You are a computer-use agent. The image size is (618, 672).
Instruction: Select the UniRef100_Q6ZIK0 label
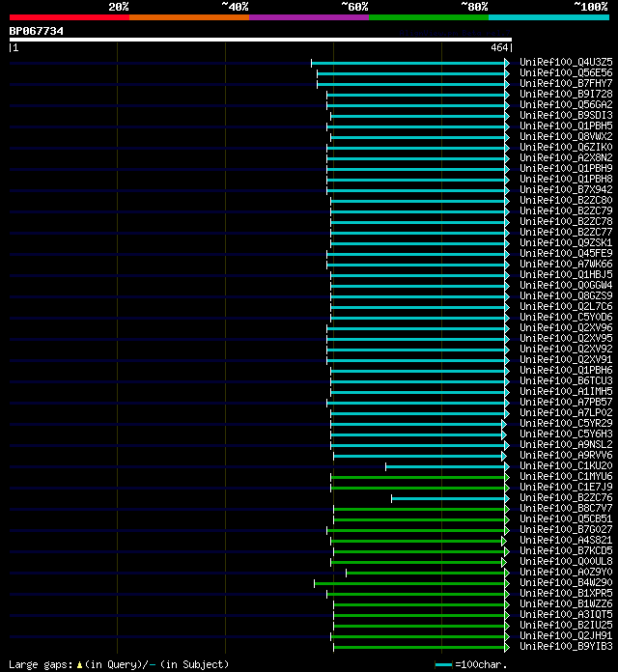(566, 147)
